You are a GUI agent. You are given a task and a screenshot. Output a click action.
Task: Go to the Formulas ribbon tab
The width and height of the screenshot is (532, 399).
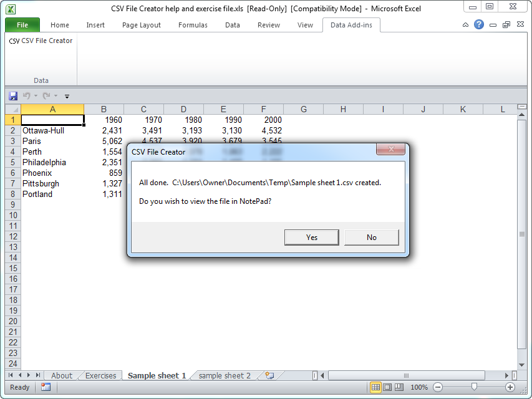coord(193,25)
